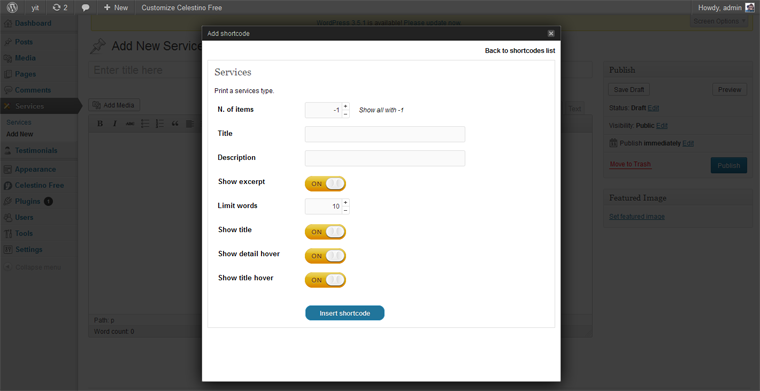
Task: Click the calendar icon beside Publish immediately
Action: pos(613,143)
